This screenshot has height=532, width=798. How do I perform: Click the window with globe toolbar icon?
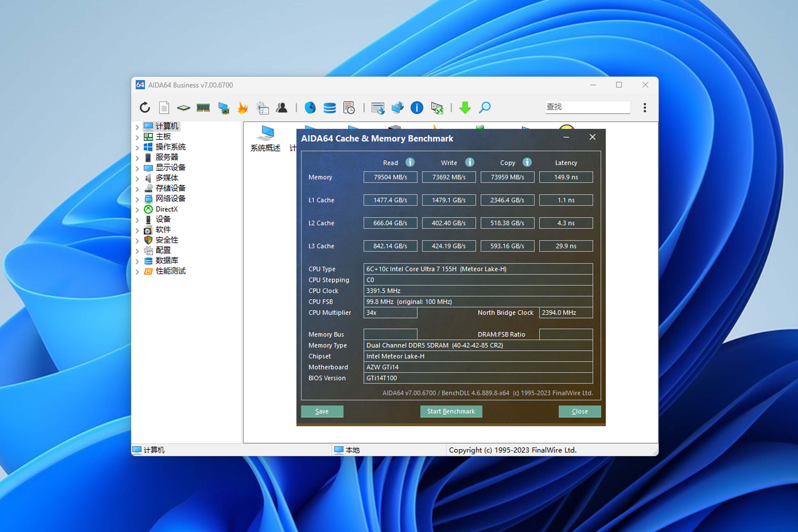pyautogui.click(x=378, y=108)
